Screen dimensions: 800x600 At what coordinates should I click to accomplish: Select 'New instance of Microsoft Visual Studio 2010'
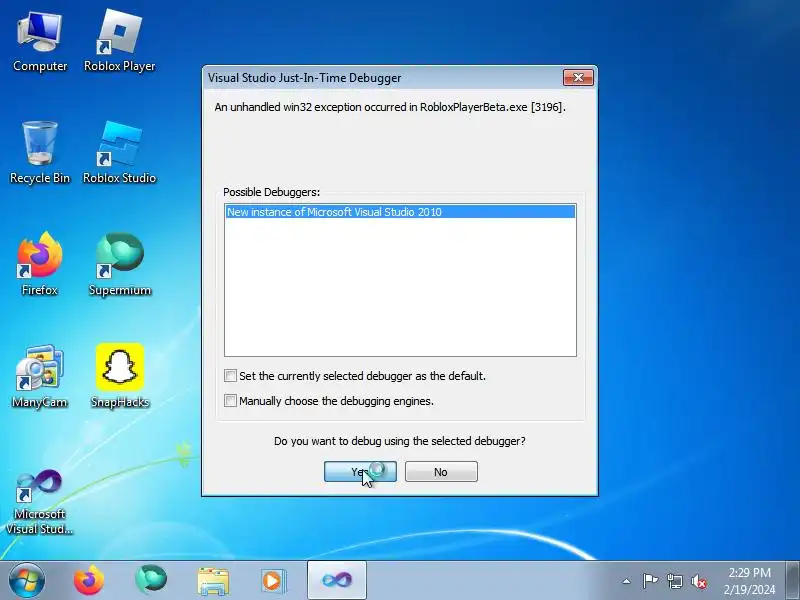[x=400, y=212]
